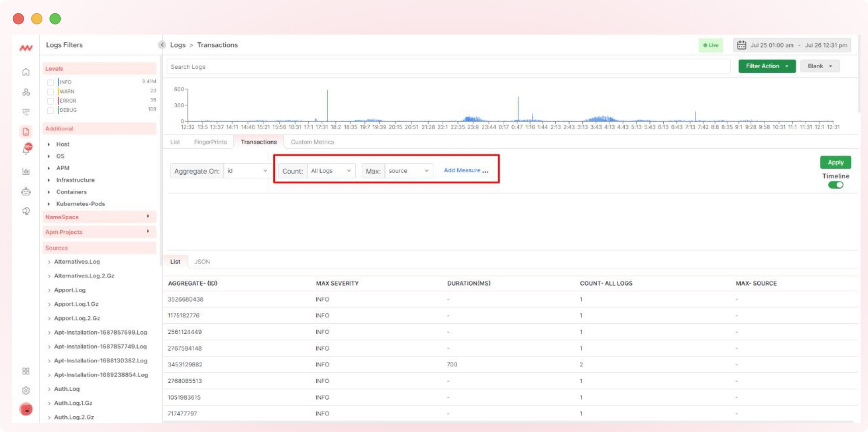
Task: Open the Max source dropdown
Action: (x=408, y=171)
